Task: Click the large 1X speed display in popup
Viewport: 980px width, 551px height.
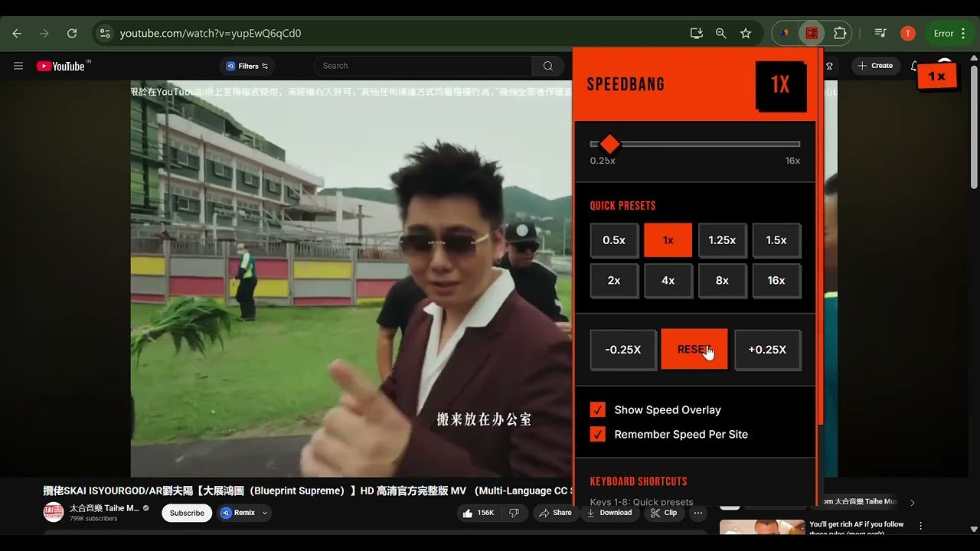Action: click(780, 85)
